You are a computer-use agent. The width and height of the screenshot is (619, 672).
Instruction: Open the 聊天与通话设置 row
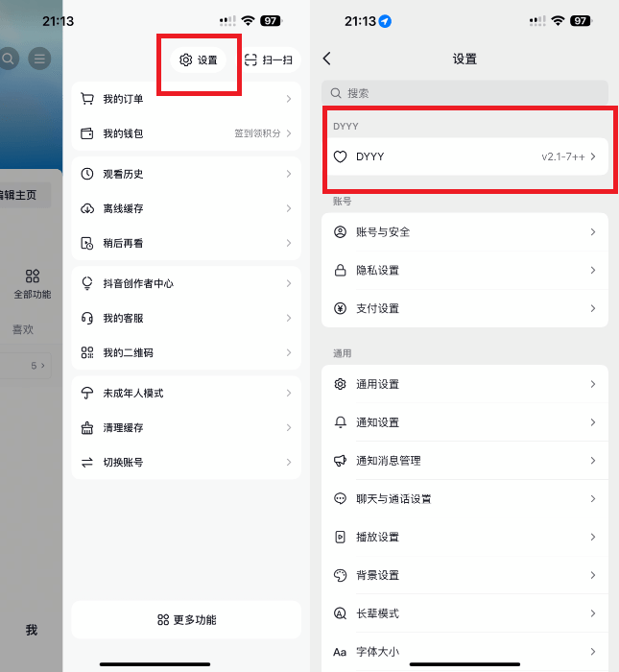click(464, 499)
